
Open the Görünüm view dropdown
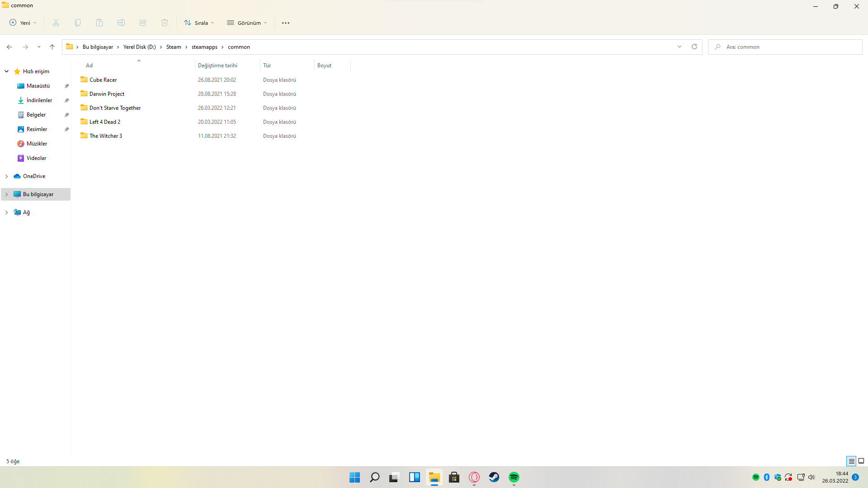tap(247, 23)
